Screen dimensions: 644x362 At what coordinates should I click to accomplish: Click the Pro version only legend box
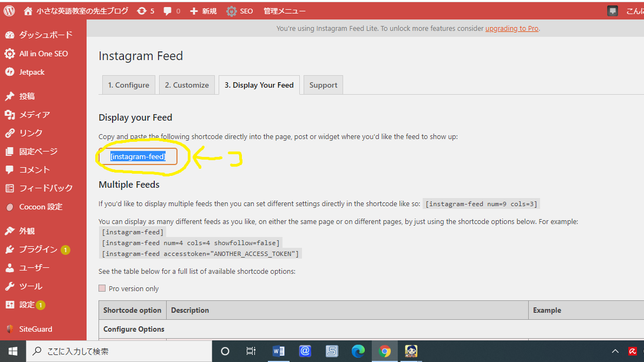click(102, 288)
